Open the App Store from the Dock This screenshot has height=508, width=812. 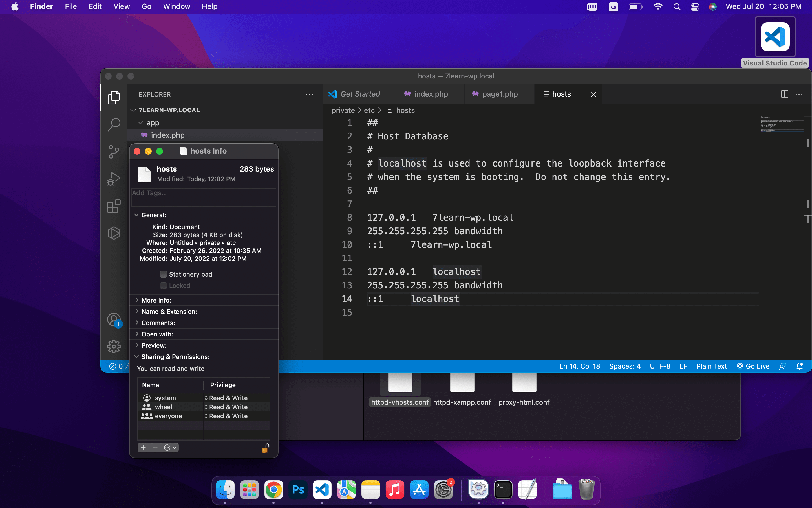(x=419, y=490)
